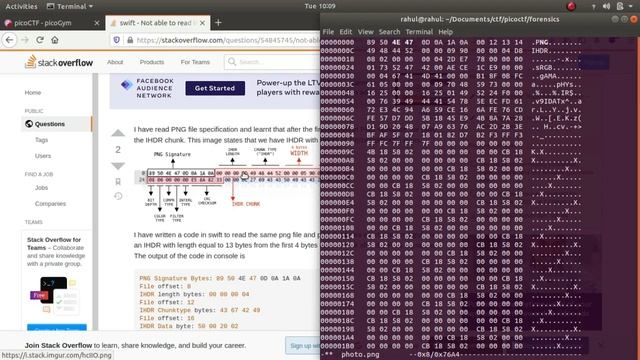Go to Home in the left sidebar
640x360 pixels.
pos(33,93)
